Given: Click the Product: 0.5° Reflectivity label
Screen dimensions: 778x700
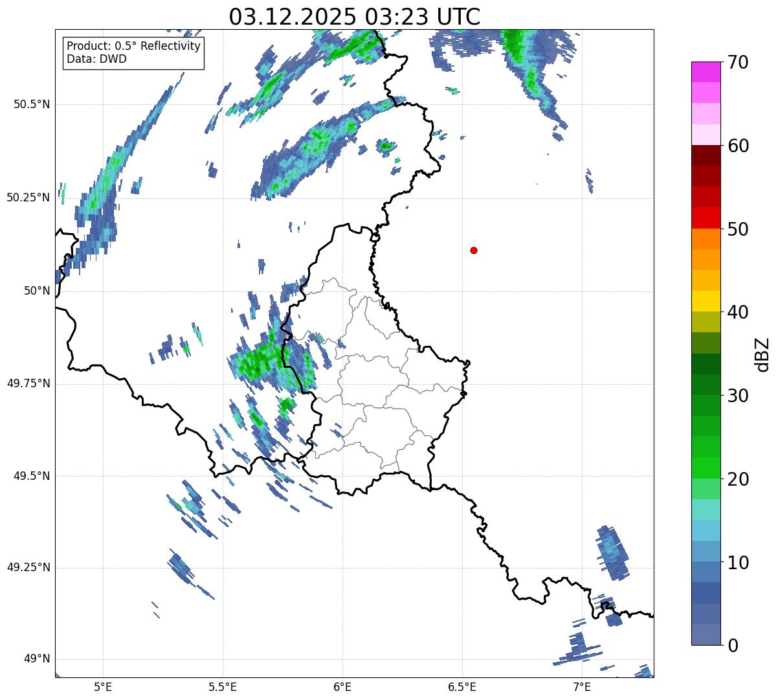Looking at the screenshot, I should point(133,46).
